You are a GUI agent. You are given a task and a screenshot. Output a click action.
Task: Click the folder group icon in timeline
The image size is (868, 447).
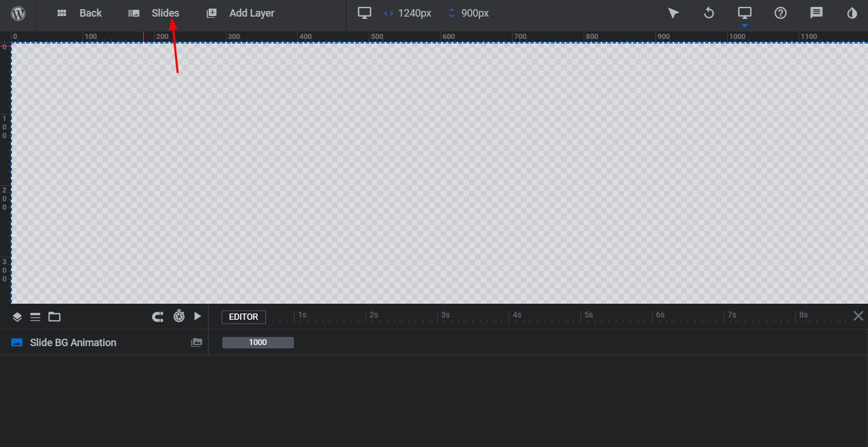[54, 317]
